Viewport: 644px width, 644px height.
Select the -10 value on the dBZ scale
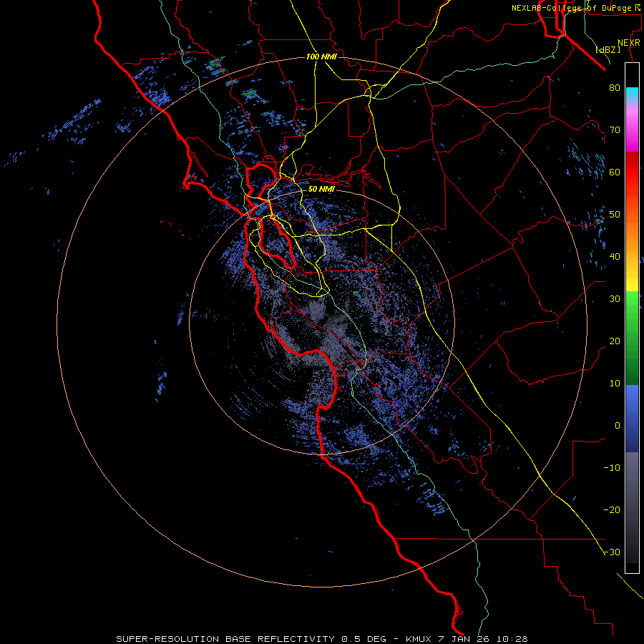(x=612, y=468)
